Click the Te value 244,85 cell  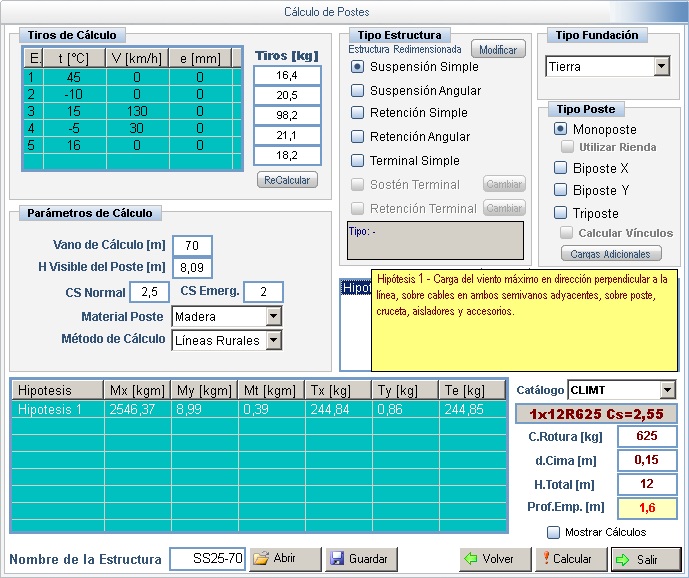point(472,409)
